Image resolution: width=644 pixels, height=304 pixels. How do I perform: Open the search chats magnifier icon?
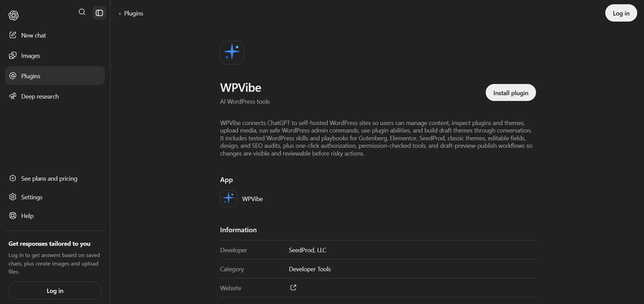click(82, 13)
